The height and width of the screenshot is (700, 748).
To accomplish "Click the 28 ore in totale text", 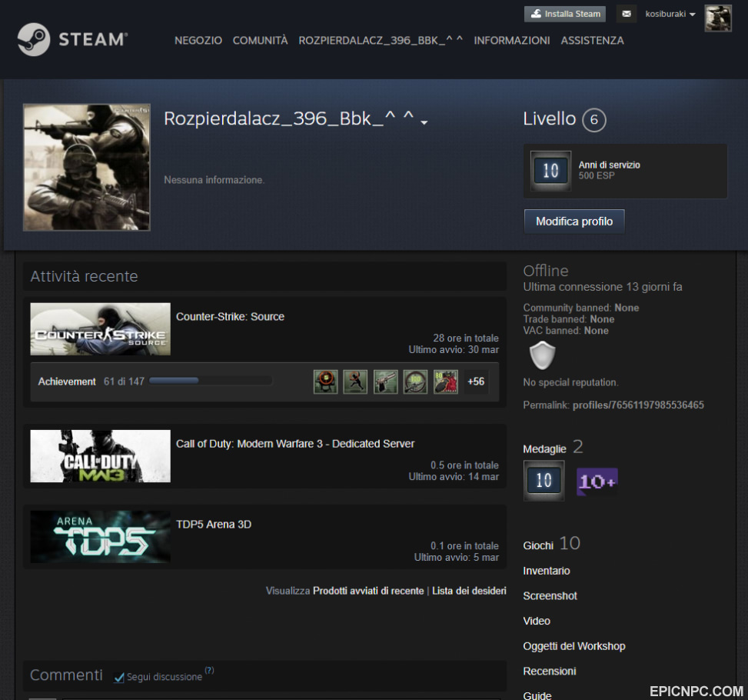I will click(x=466, y=338).
